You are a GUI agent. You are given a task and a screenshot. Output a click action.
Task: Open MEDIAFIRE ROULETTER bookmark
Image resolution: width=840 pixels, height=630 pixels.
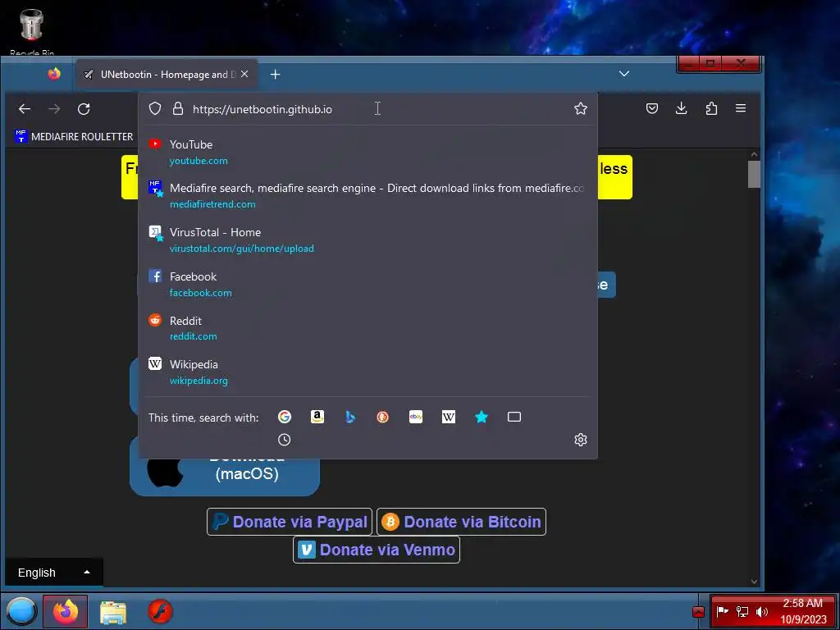click(x=75, y=137)
